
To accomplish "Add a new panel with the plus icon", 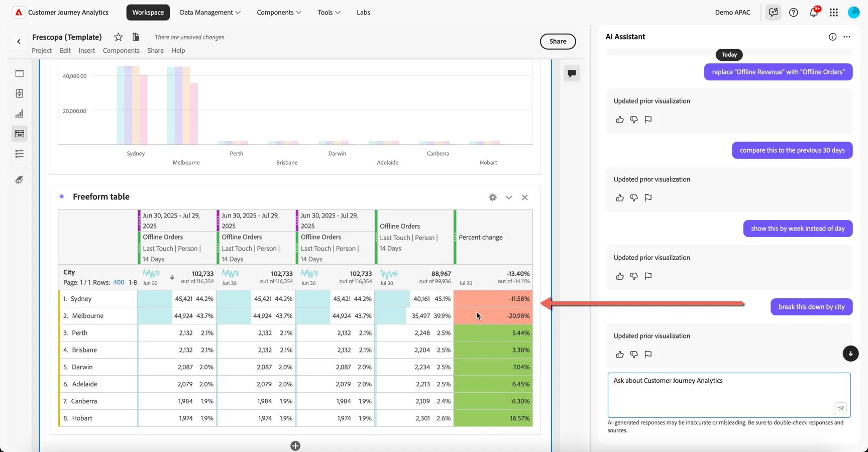I will point(295,446).
